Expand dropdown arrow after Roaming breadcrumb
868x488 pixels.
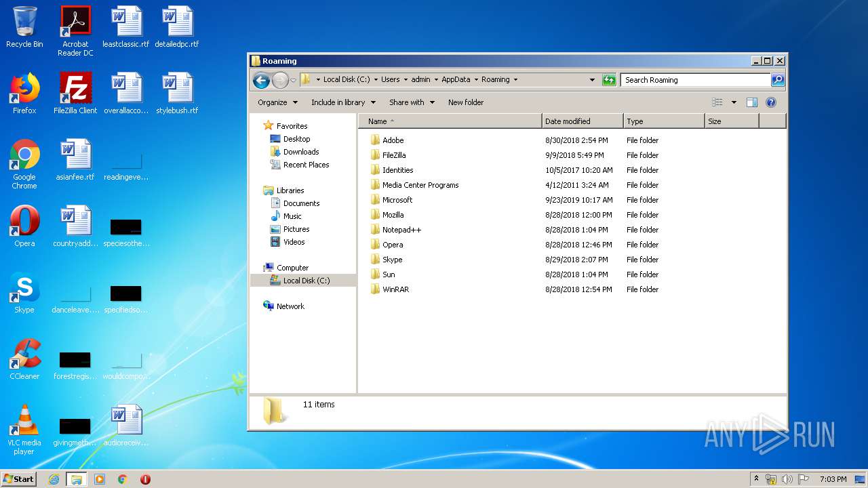pos(515,79)
